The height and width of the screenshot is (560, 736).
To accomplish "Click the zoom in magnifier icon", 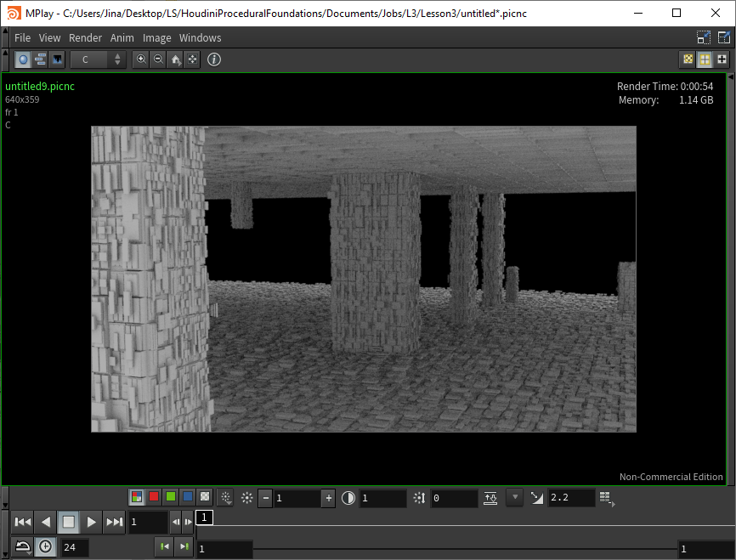I will [141, 59].
